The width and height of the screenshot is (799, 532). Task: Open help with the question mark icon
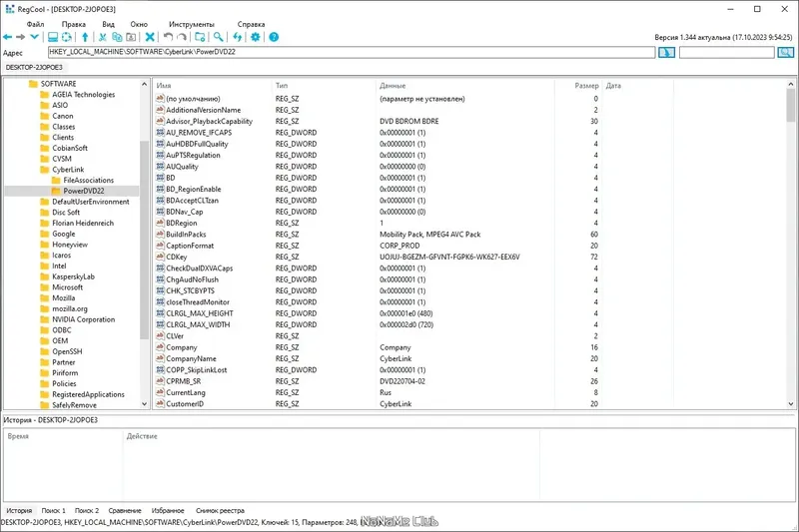pyautogui.click(x=274, y=37)
